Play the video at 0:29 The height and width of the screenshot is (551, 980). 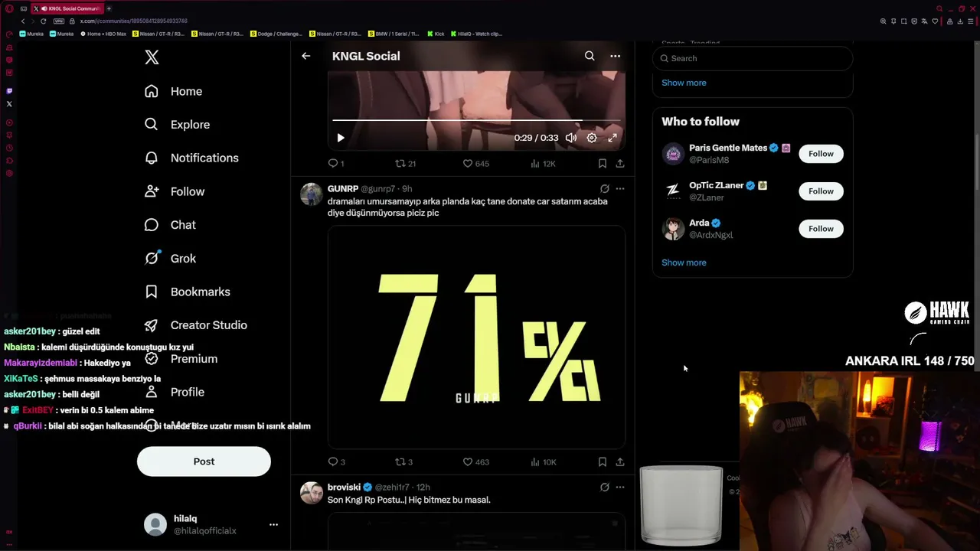point(341,138)
